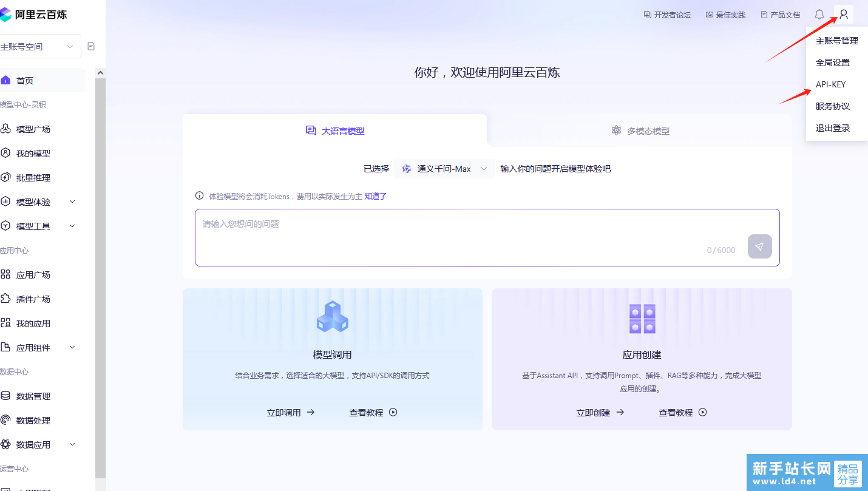Click the 插件广场 puzzle icon
Image resolution: width=868 pixels, height=491 pixels.
[5, 299]
